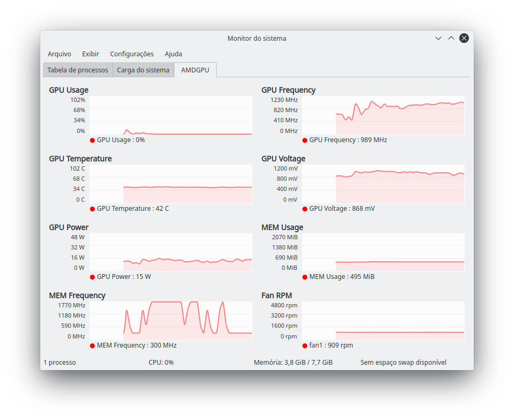Open the Configurações menu

pyautogui.click(x=132, y=54)
